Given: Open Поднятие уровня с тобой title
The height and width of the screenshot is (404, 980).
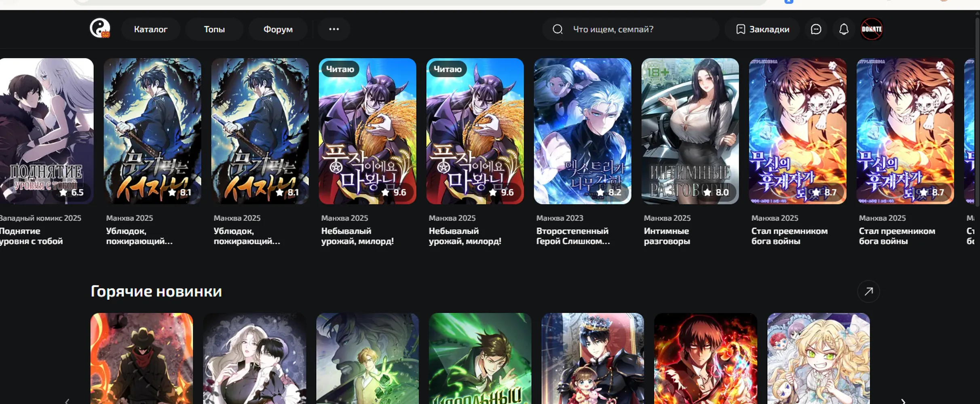Looking at the screenshot, I should click(31, 236).
